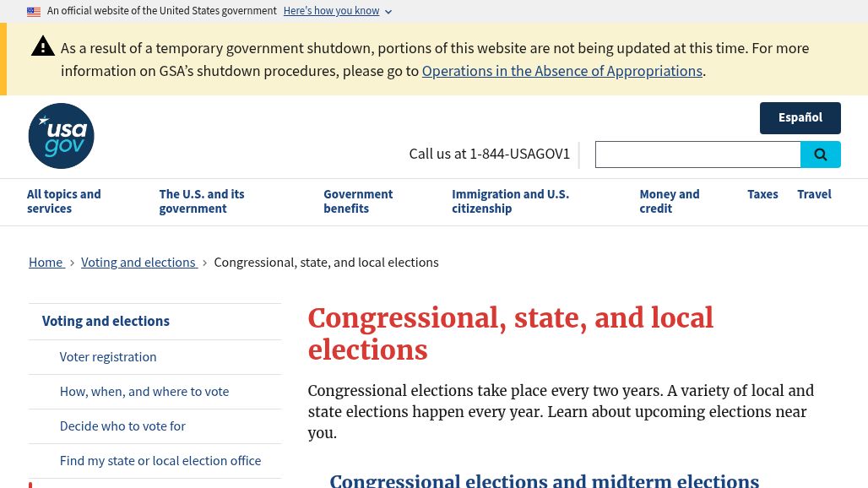
Task: Click the USAGov logo
Action: (61, 136)
